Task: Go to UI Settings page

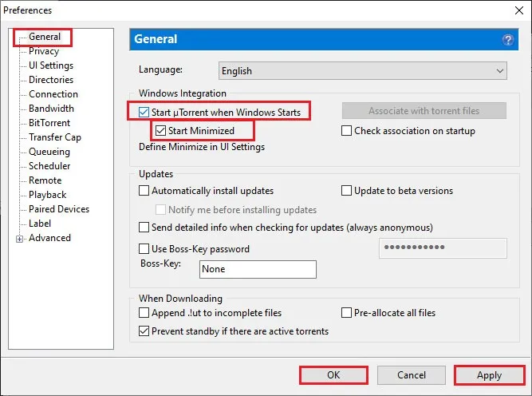Action: pos(51,65)
